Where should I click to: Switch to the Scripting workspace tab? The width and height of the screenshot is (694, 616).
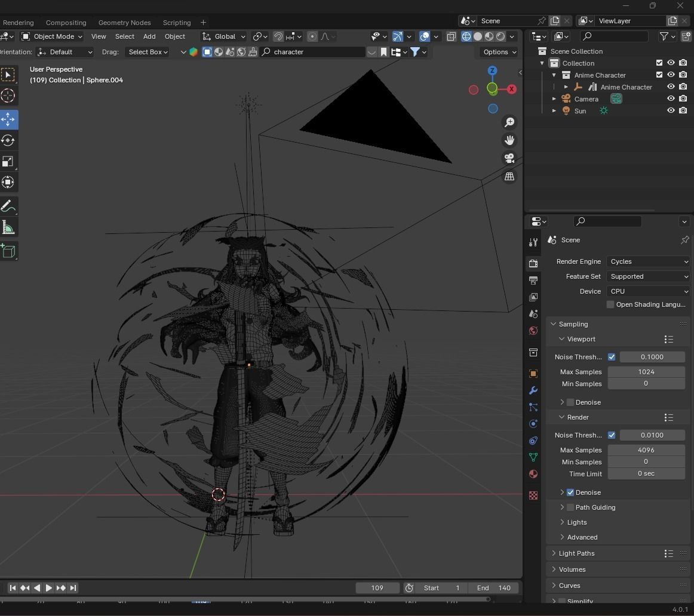tap(177, 23)
